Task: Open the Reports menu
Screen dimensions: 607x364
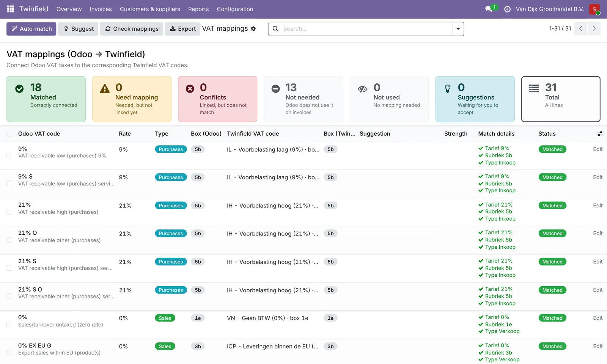Action: coord(198,9)
